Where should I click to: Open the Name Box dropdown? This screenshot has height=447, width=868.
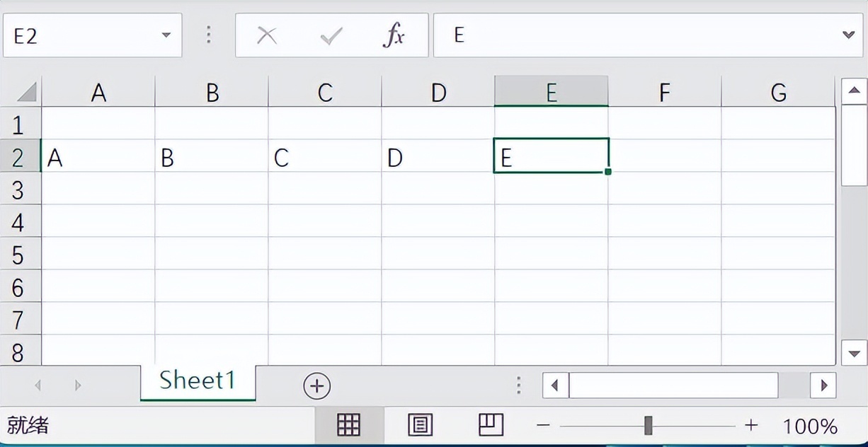(166, 35)
